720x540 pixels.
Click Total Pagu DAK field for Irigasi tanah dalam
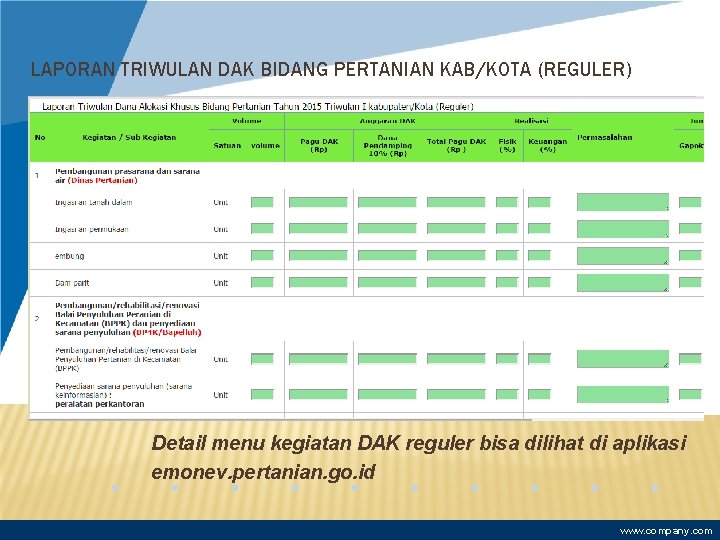tap(456, 202)
